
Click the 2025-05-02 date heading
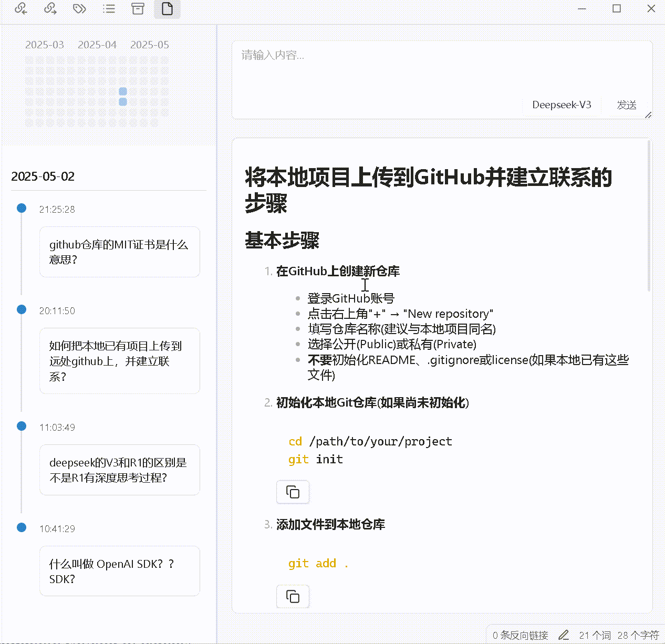click(x=43, y=176)
